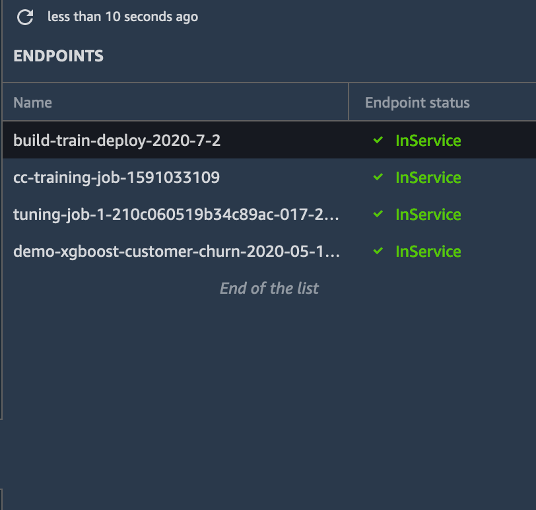Click the status checkmark beside tuning-job-1 endpoint
The width and height of the screenshot is (536, 510).
378,214
